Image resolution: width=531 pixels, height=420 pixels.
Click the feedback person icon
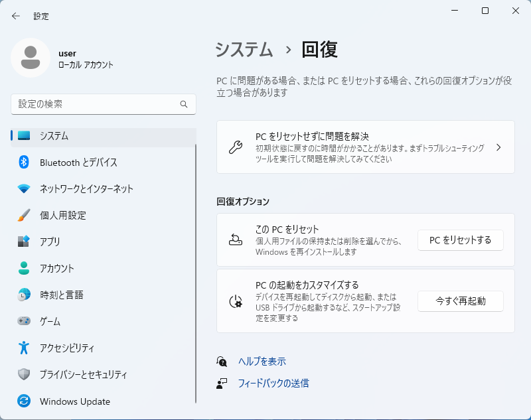[x=222, y=384]
